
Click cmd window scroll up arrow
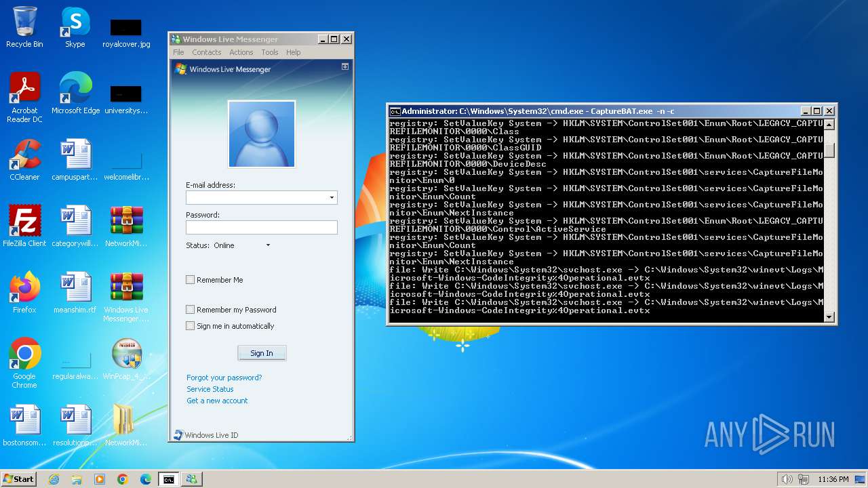(829, 125)
